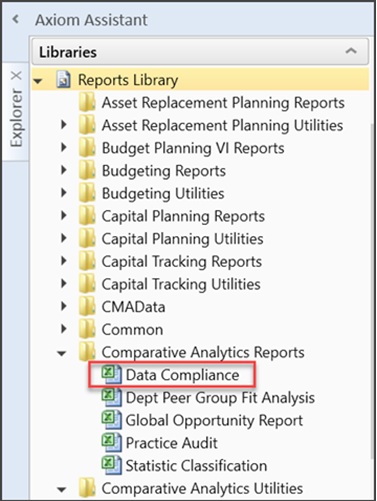
Task: Open the Data Compliance report
Action: [x=182, y=375]
